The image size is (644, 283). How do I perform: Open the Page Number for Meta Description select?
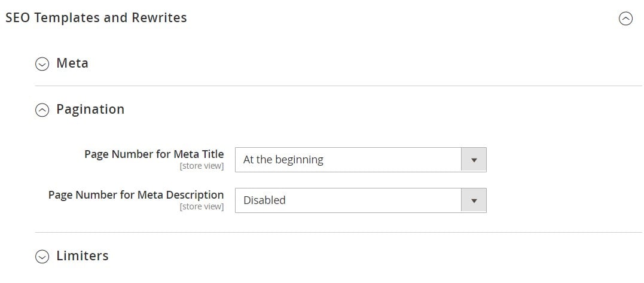tap(361, 200)
